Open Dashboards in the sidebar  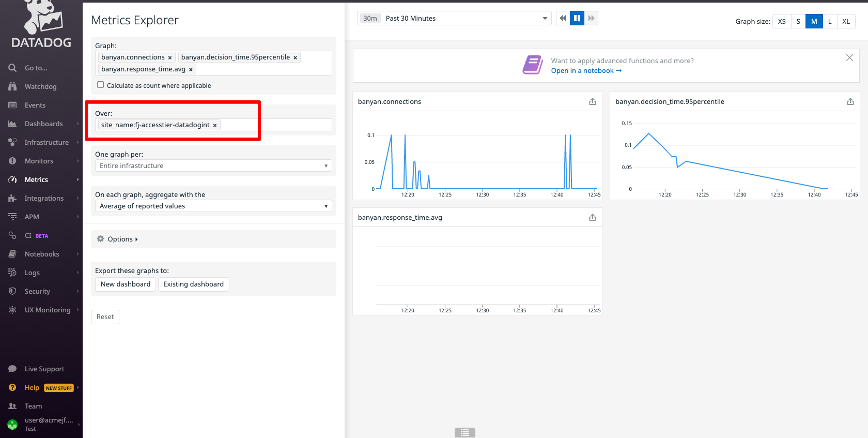[x=43, y=124]
